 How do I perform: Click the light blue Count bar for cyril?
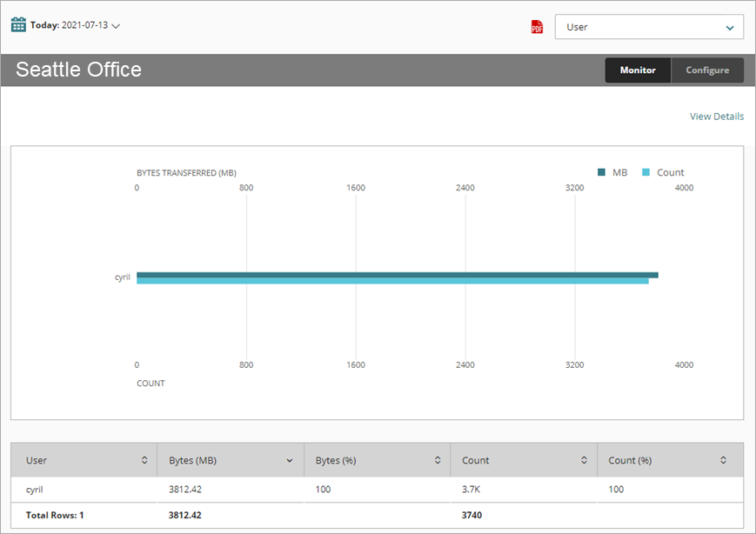pos(392,281)
